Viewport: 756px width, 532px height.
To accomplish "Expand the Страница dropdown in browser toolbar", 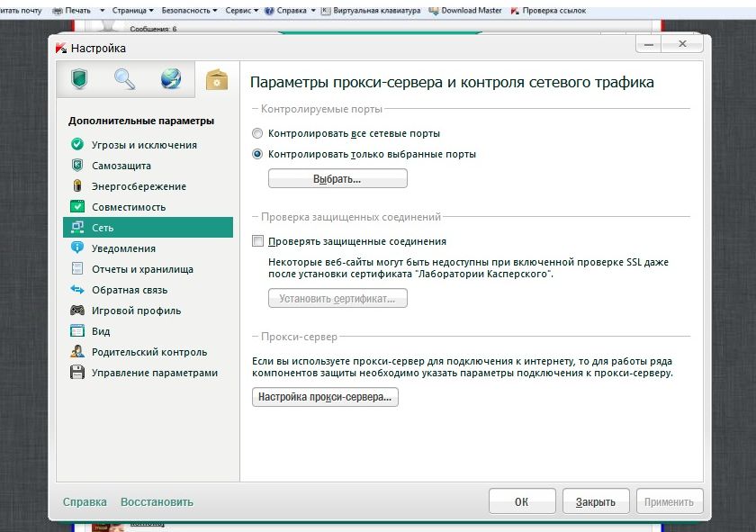I will (x=130, y=10).
